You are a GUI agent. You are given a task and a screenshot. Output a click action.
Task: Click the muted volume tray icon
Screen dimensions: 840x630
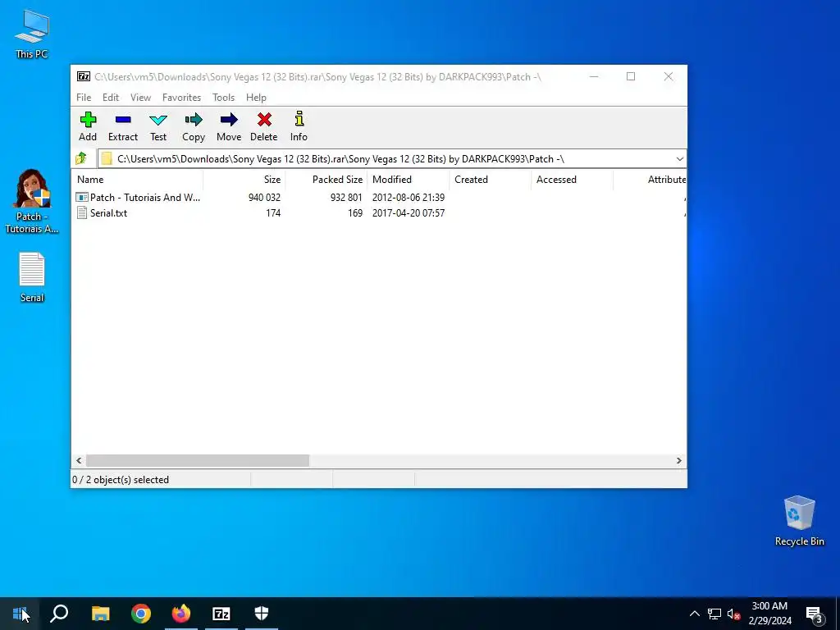733,614
